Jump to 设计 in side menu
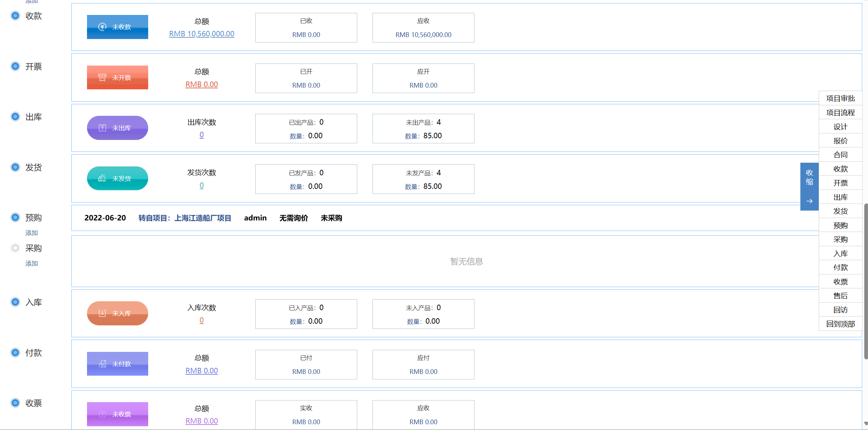 (x=840, y=127)
